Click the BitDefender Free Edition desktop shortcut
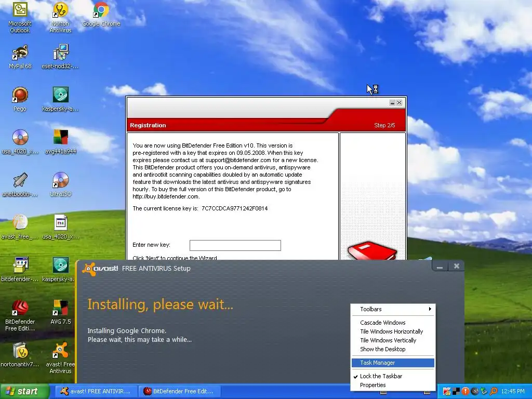532x399 pixels. (20, 315)
